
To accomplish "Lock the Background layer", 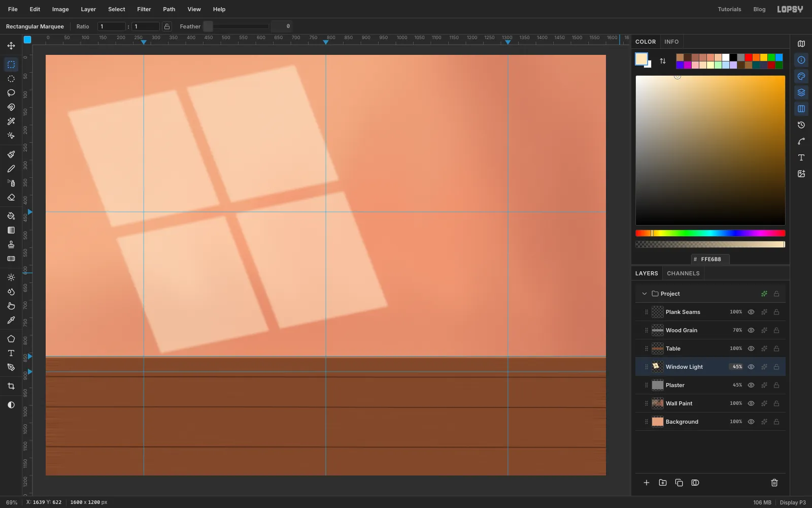I will (x=776, y=422).
